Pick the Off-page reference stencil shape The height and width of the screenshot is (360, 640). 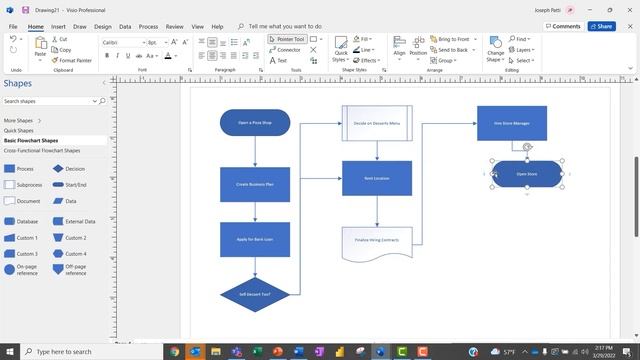58,269
